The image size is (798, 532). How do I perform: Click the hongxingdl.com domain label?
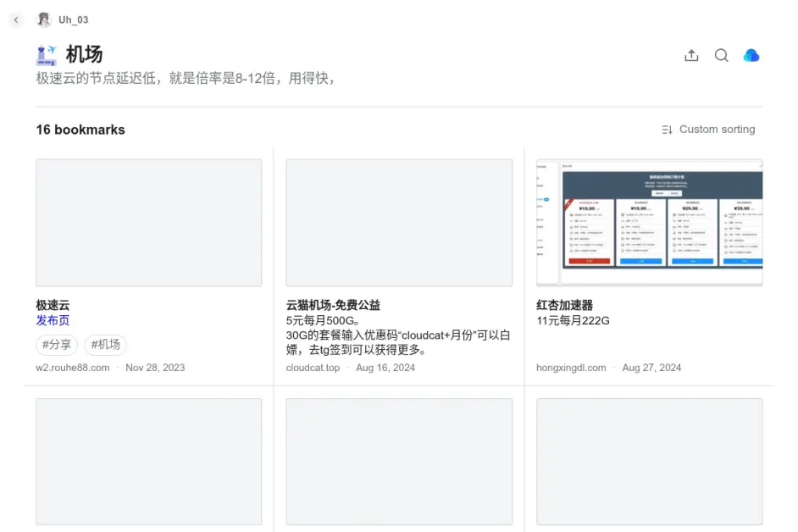571,368
